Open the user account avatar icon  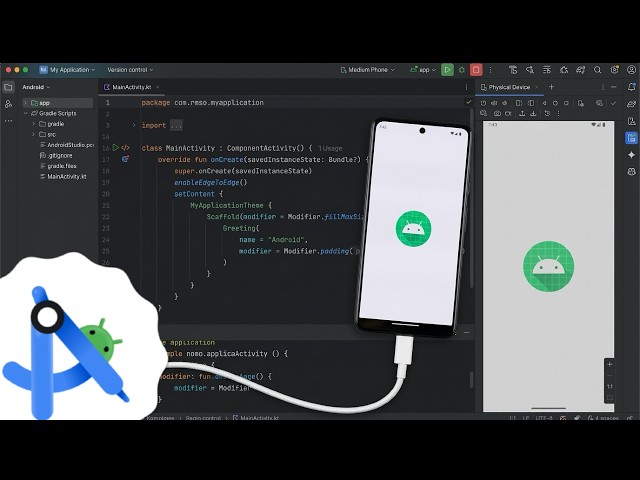(631, 70)
